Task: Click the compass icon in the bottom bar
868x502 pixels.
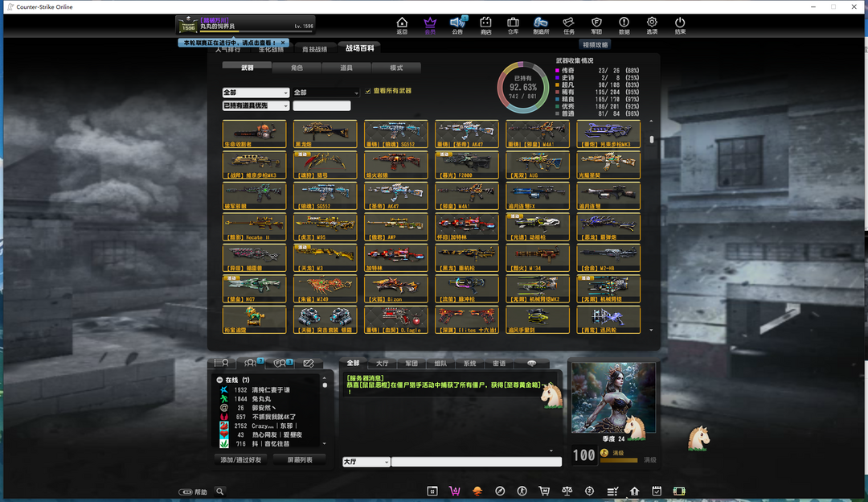Action: pyautogui.click(x=500, y=491)
